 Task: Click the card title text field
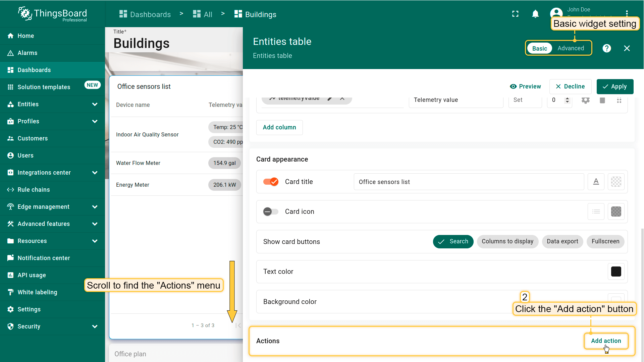coord(469,182)
